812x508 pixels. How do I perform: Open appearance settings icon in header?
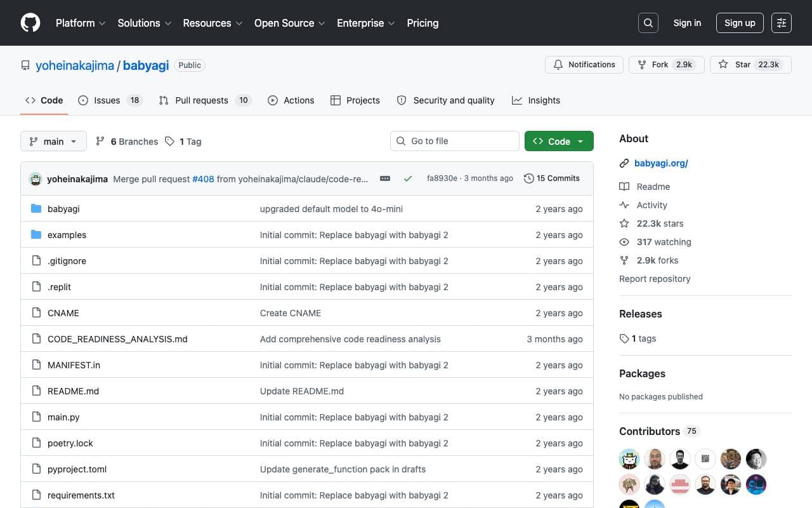782,23
